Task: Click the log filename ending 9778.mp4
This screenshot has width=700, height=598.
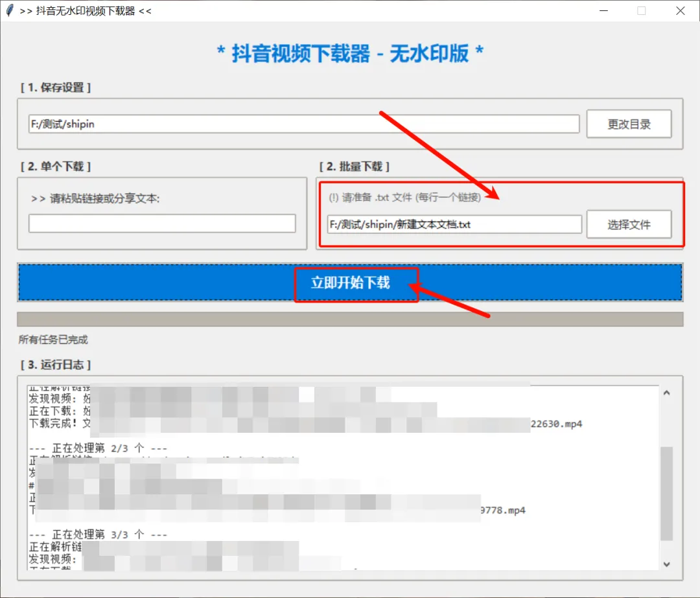Action: pyautogui.click(x=503, y=510)
